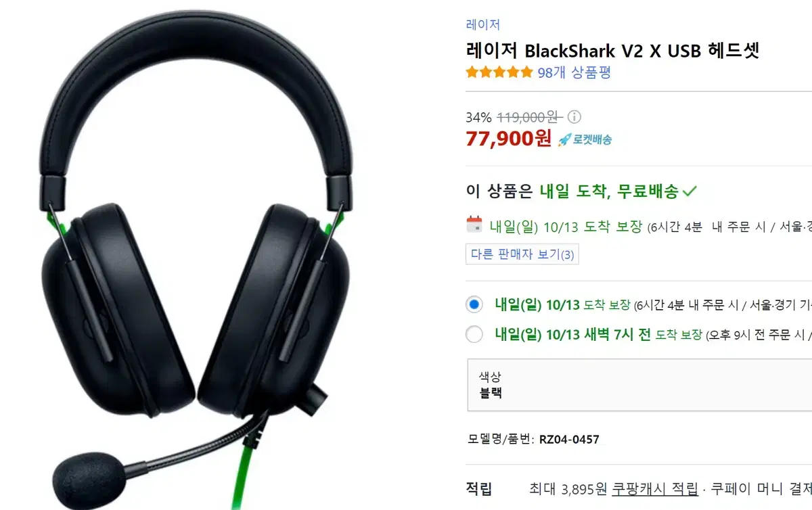The height and width of the screenshot is (510, 812).
Task: Click the five orange star rating icons
Action: click(499, 72)
